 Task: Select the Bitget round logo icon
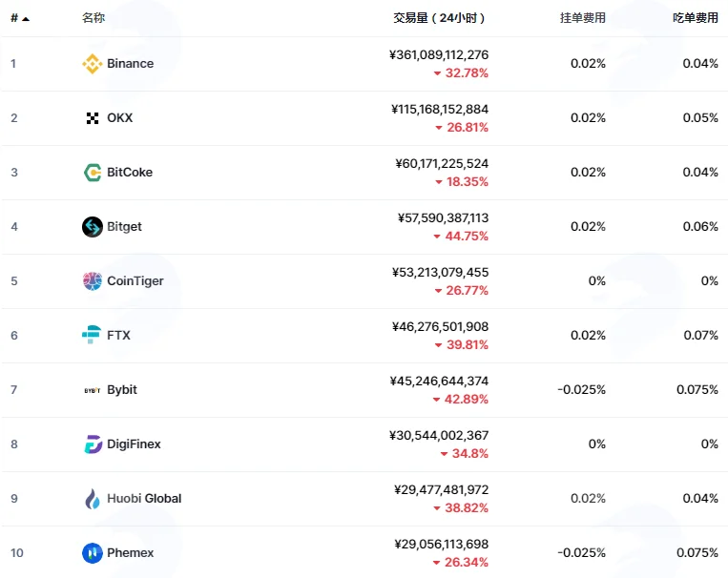click(93, 227)
